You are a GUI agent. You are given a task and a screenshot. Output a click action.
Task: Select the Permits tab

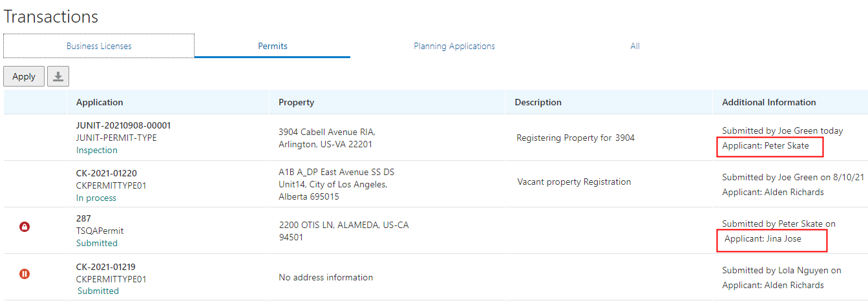tap(272, 46)
